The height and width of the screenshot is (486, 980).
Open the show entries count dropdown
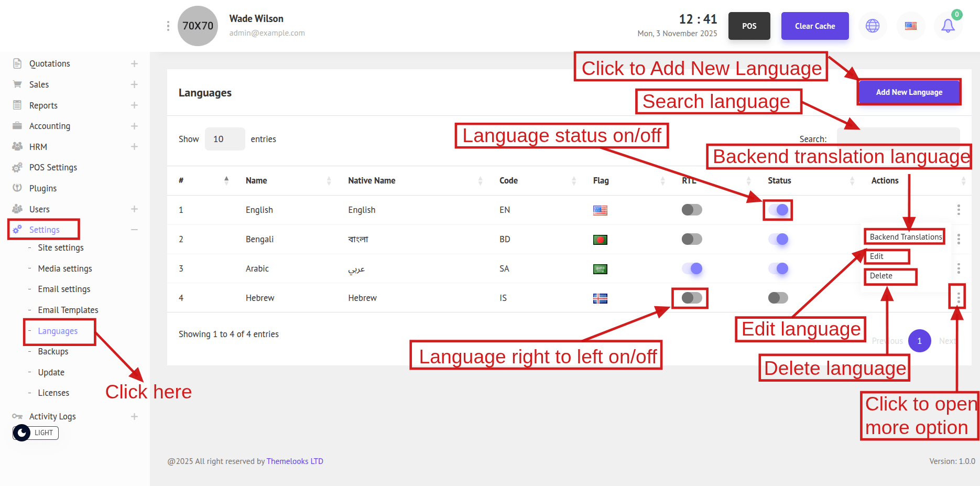point(224,139)
